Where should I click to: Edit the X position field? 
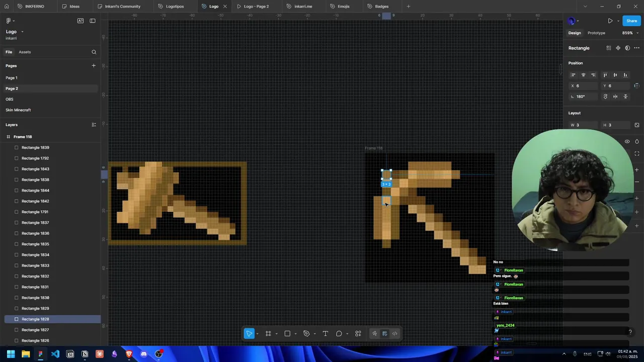pos(583,86)
